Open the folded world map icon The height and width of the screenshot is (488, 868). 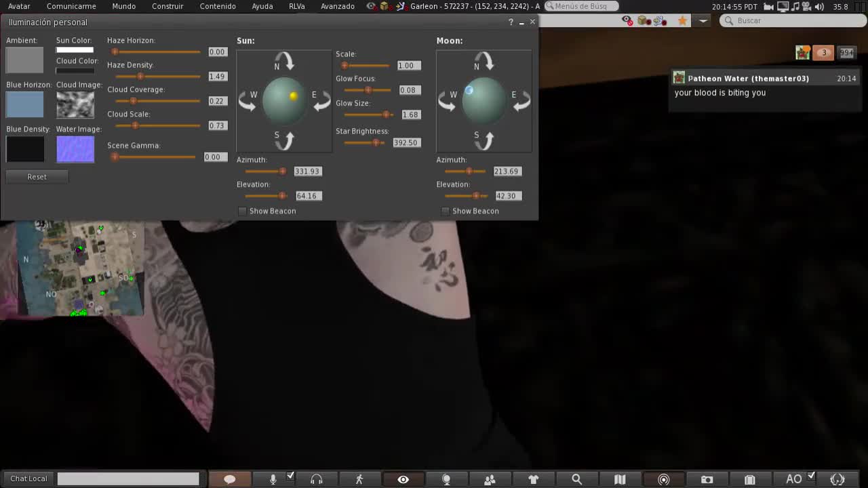[x=620, y=479]
